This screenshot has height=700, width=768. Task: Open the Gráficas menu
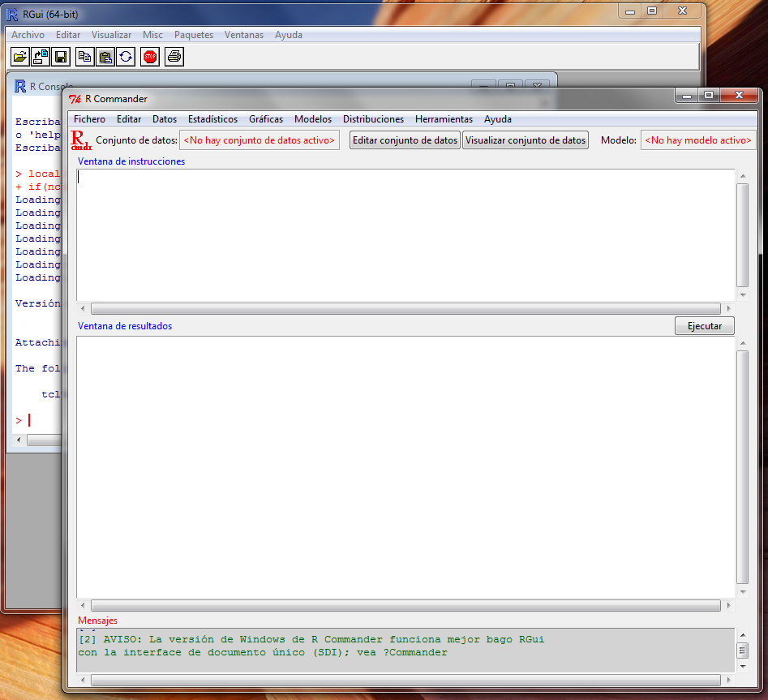266,119
